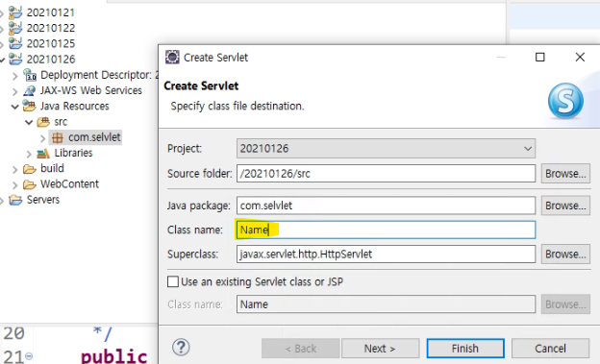Select the 20210121 project label

[51, 12]
